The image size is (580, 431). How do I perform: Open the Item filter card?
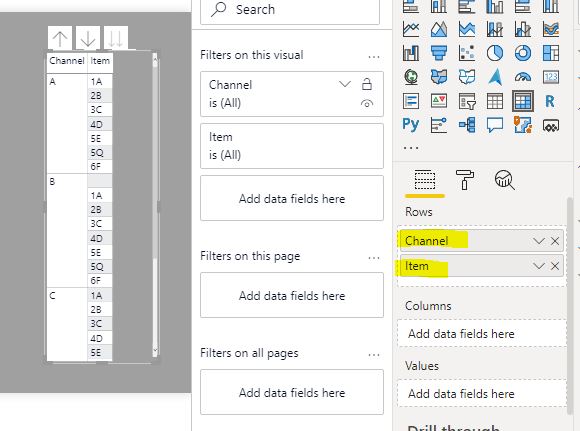pyautogui.click(x=292, y=146)
